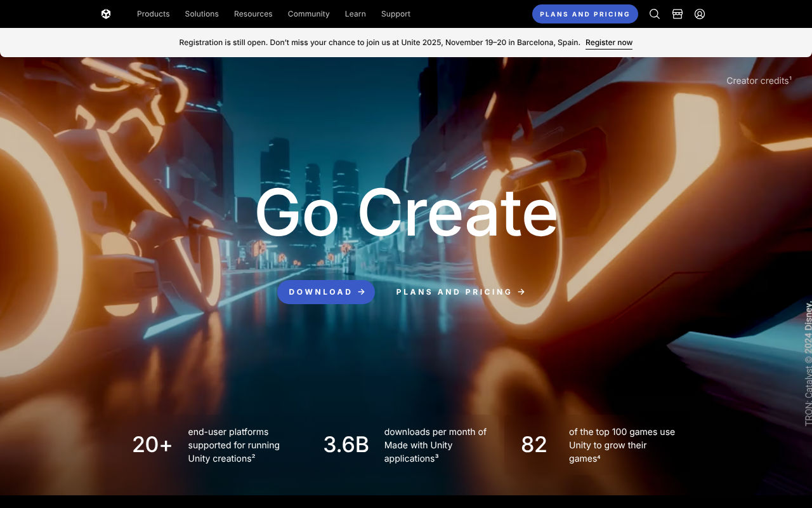Viewport: 812px width, 508px height.
Task: Click the PLANS AND PRICING header button
Action: tap(585, 13)
